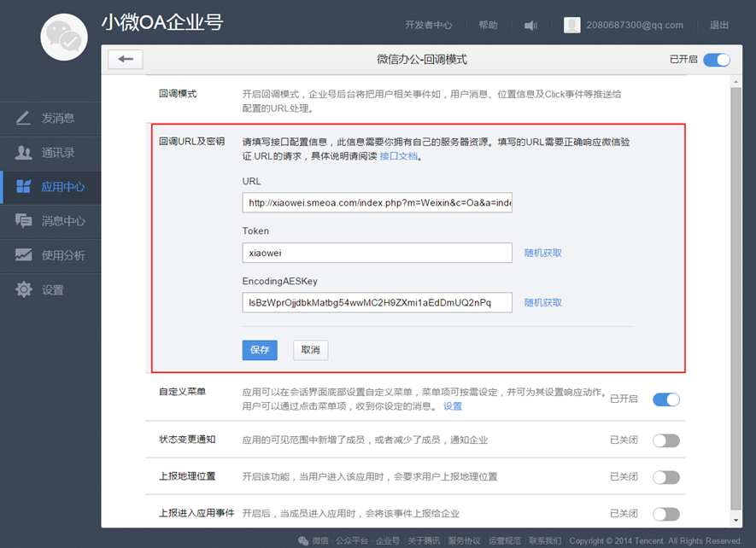
Task: Click the WeChat footer logo icon
Action: (x=303, y=541)
